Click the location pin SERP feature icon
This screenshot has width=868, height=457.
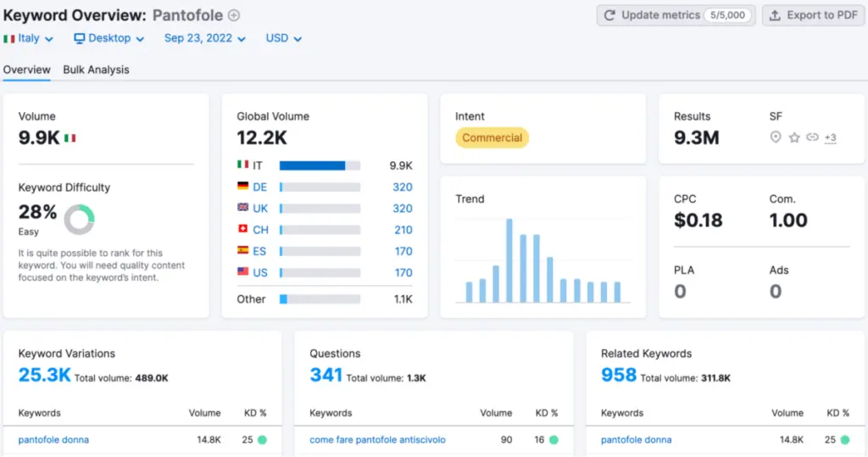point(775,137)
